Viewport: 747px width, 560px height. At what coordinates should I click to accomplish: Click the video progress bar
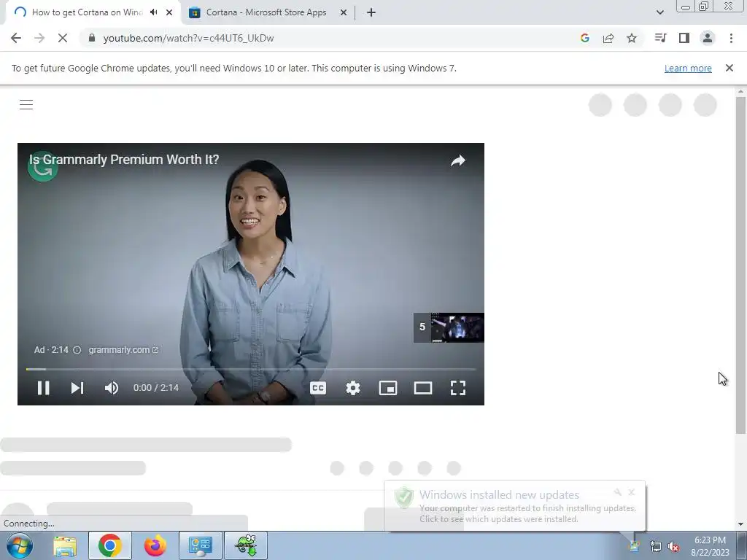(x=251, y=369)
